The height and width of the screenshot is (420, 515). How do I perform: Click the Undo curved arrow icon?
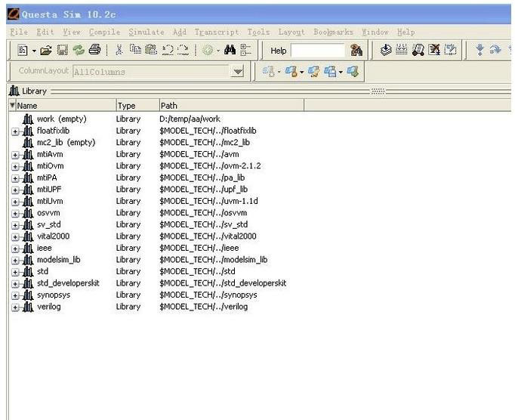tap(167, 50)
